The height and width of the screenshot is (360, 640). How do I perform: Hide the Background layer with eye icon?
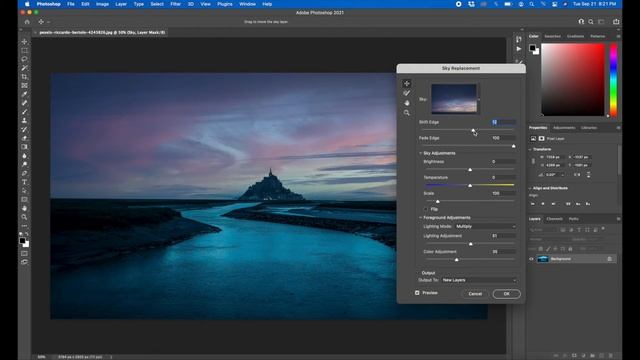tap(531, 259)
